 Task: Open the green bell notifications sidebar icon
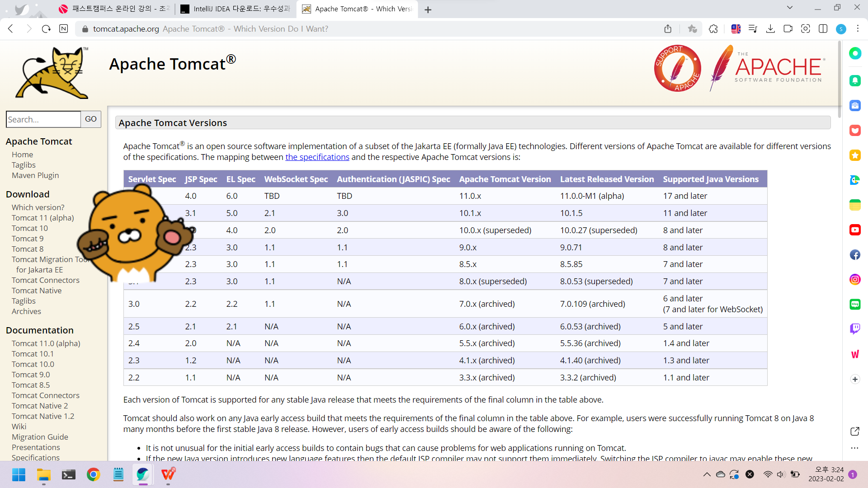click(855, 81)
